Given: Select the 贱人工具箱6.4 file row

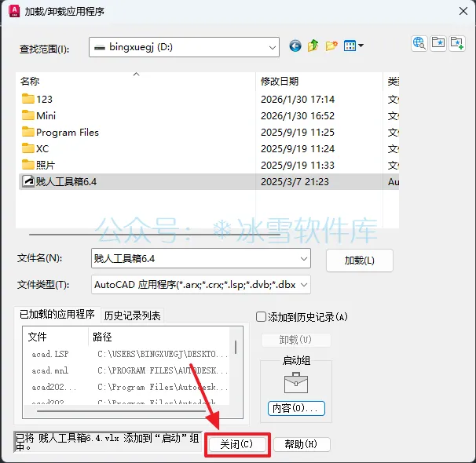Looking at the screenshot, I should (209, 181).
